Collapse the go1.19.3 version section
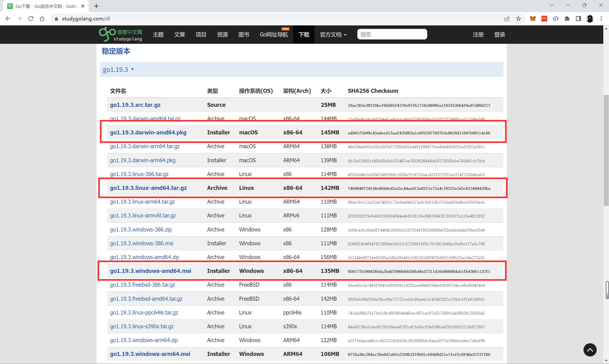The image size is (609, 364). 118,70
